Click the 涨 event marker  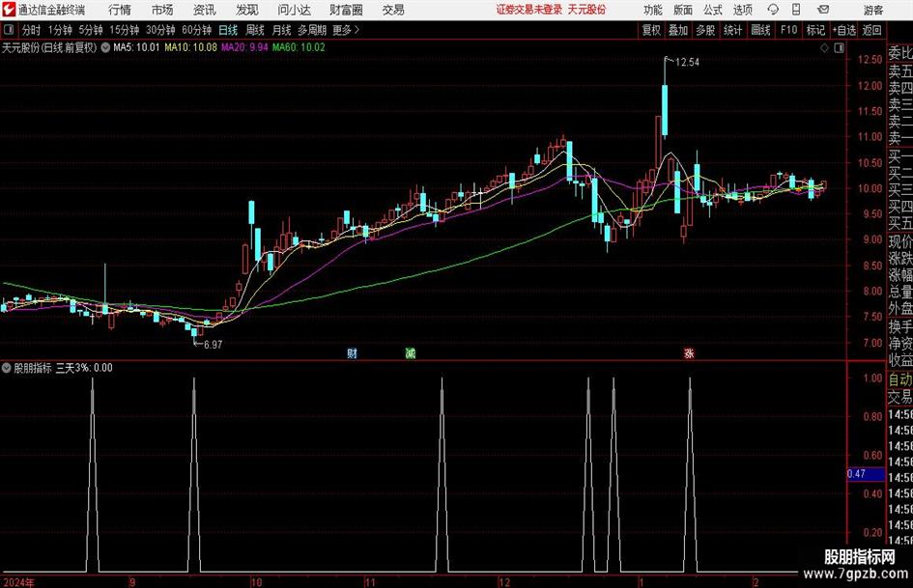pos(689,353)
